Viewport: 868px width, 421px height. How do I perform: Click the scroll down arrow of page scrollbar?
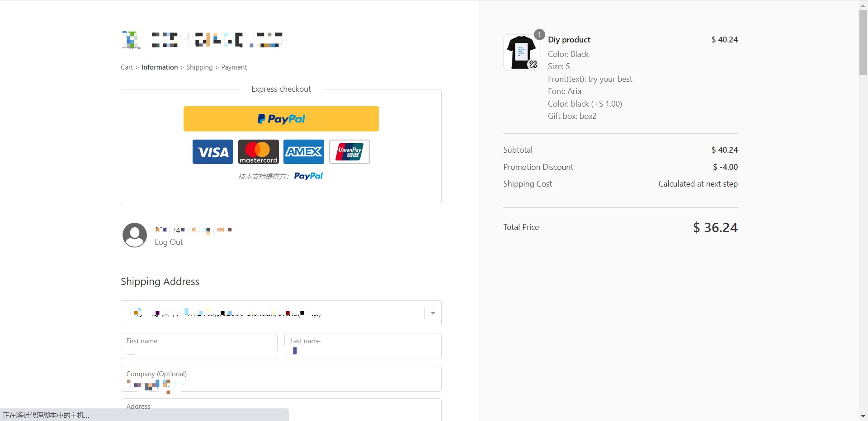tap(863, 416)
